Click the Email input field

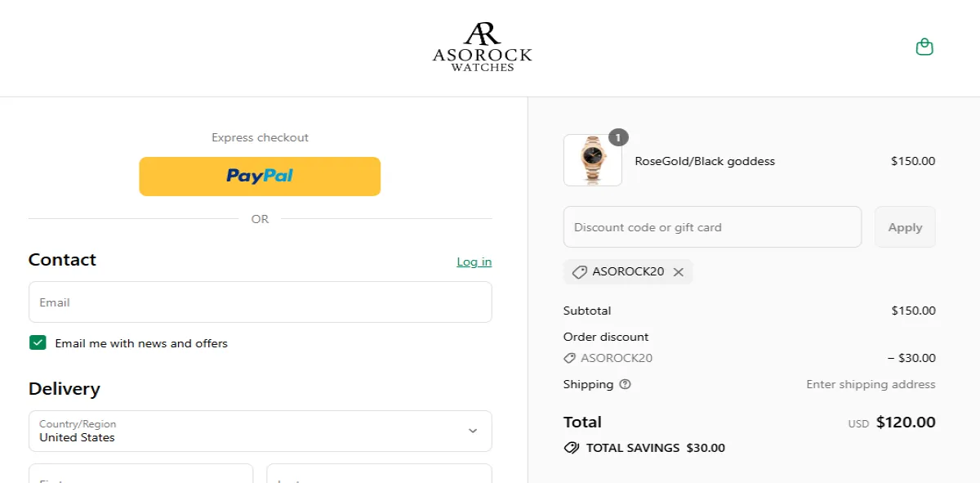pyautogui.click(x=260, y=302)
